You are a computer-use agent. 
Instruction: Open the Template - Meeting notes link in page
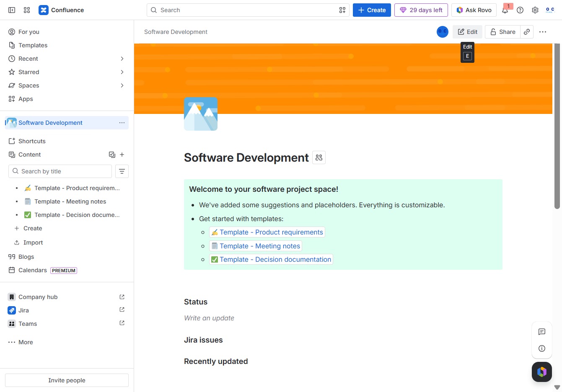(256, 246)
